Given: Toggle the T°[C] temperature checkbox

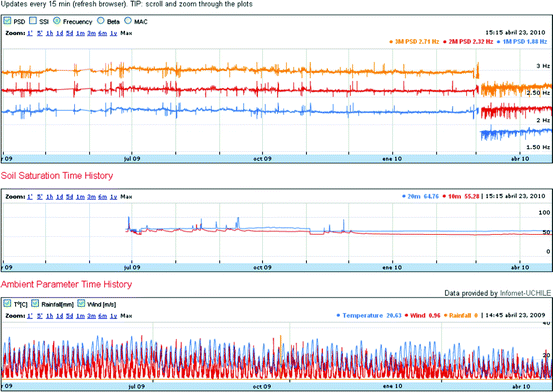Looking at the screenshot, I should pyautogui.click(x=7, y=303).
